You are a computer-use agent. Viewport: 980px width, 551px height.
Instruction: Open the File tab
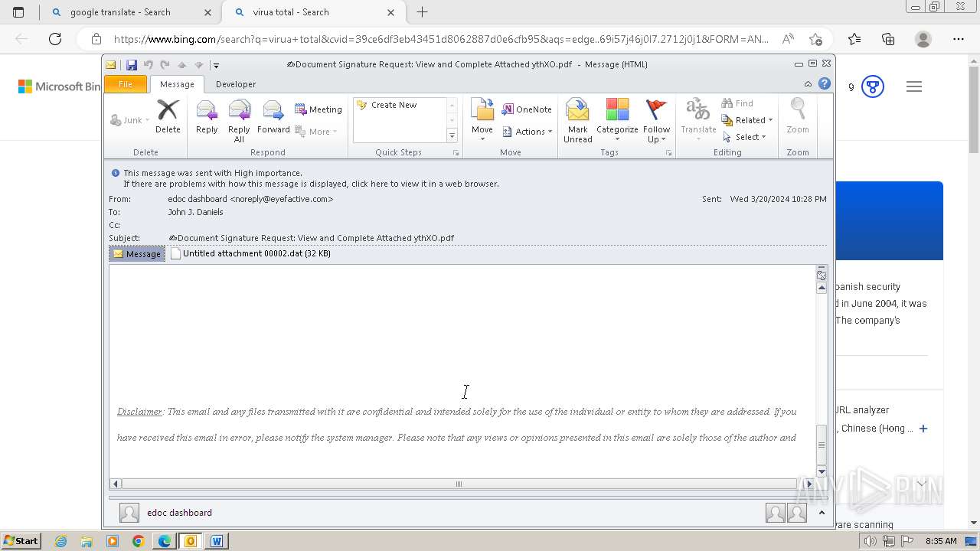click(126, 84)
